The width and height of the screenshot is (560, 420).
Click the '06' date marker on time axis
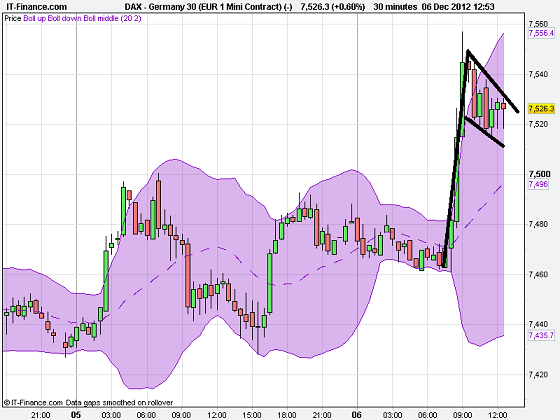pyautogui.click(x=357, y=415)
